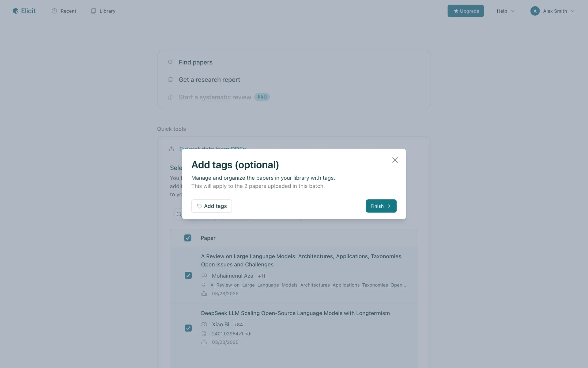
Task: Click the Add tags button
Action: click(x=212, y=206)
